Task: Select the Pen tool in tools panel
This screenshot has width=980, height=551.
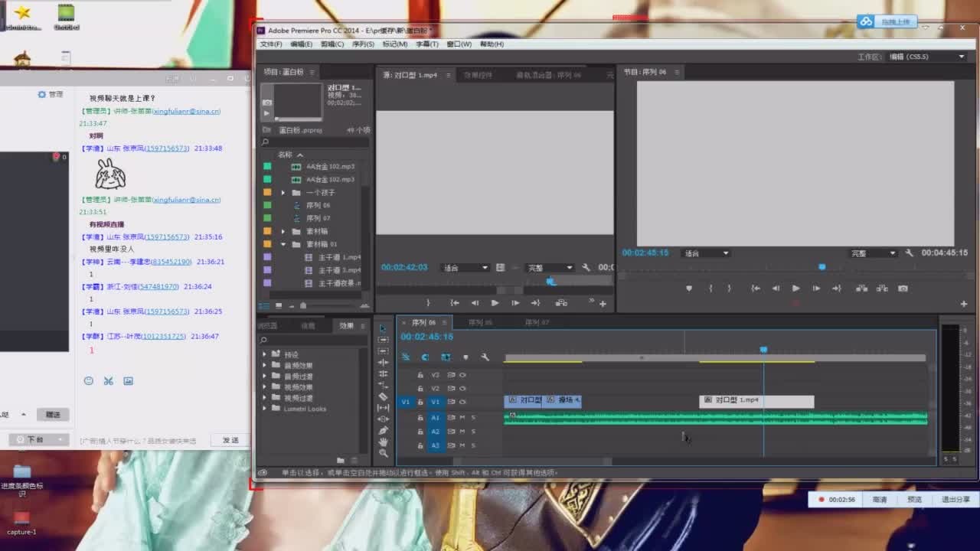Action: pos(383,430)
